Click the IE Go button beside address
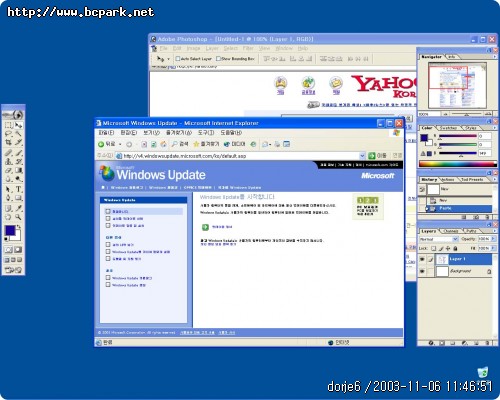500x400 pixels. (x=377, y=156)
